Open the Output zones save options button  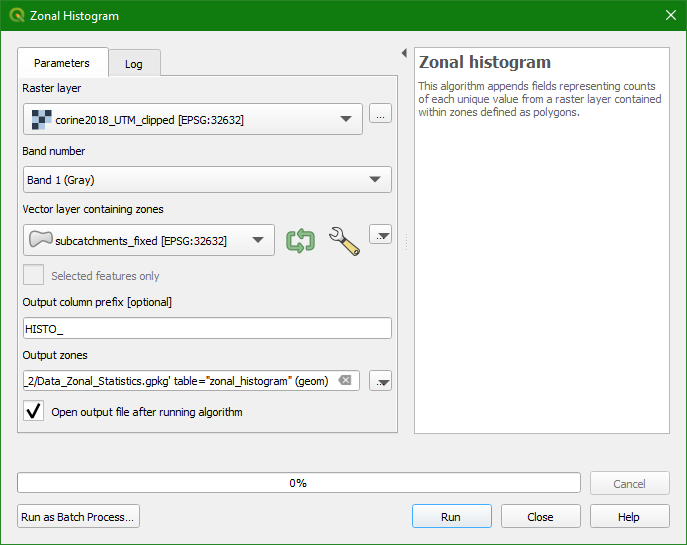point(380,380)
